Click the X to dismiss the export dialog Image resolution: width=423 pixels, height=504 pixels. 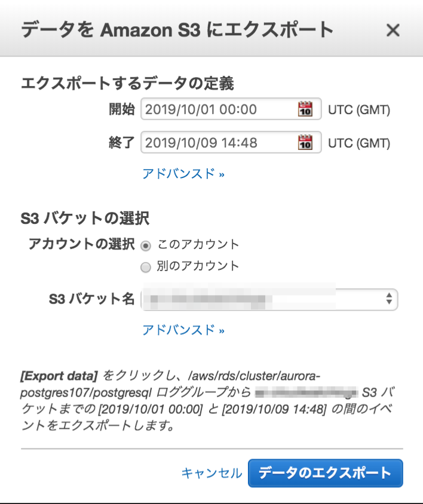point(393,30)
